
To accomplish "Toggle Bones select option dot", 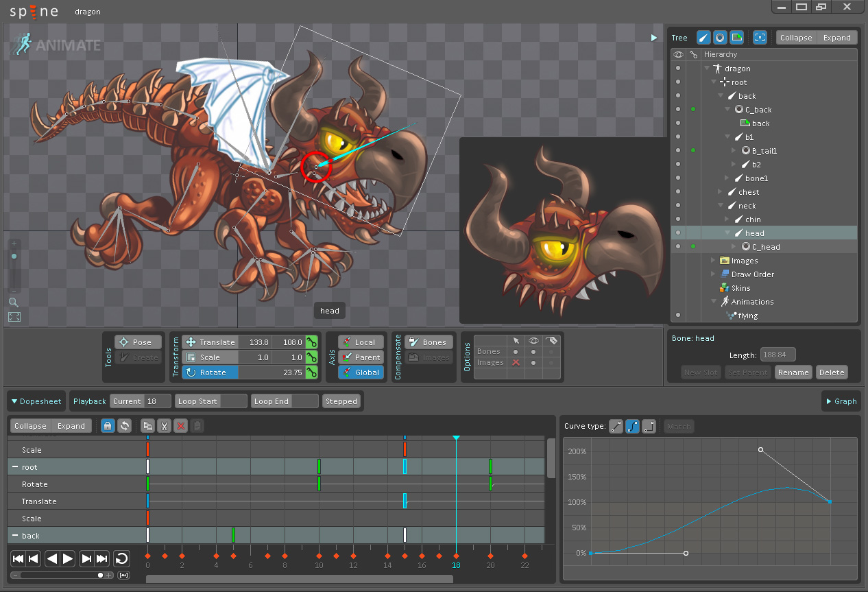I will pyautogui.click(x=516, y=351).
